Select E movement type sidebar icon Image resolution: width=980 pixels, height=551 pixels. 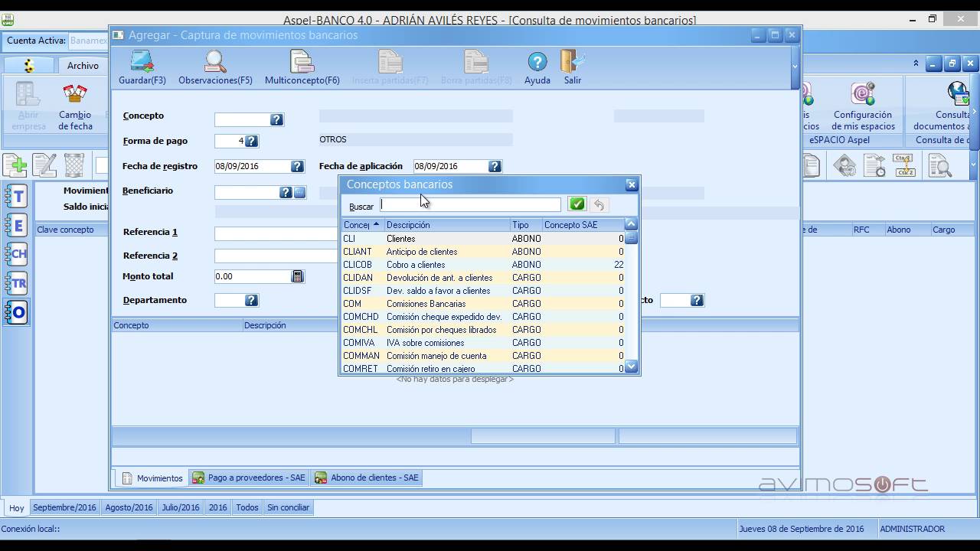[x=17, y=225]
